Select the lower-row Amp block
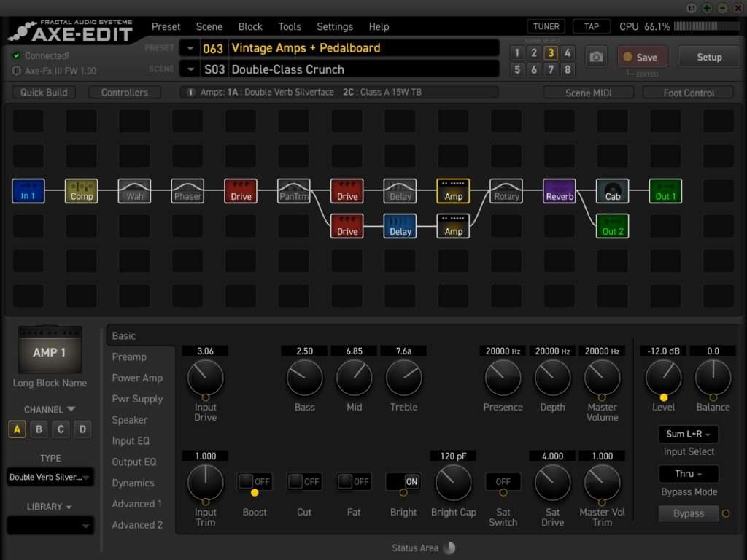 [453, 226]
